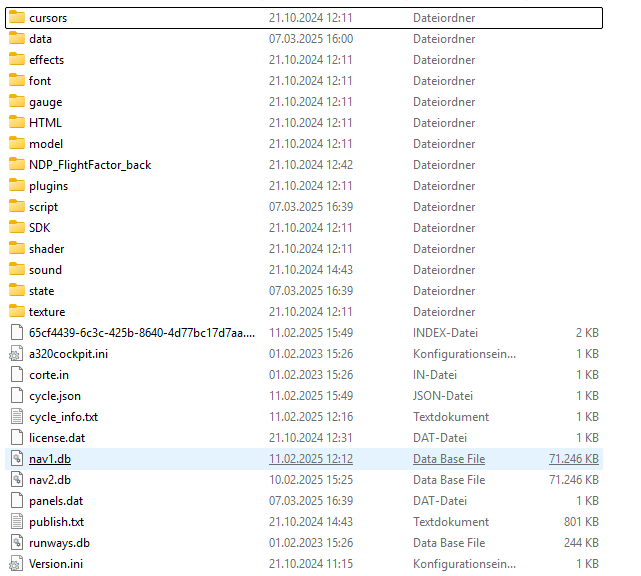This screenshot has height=576, width=641.
Task: Select the type INDEX-Datei
Action: 445,333
